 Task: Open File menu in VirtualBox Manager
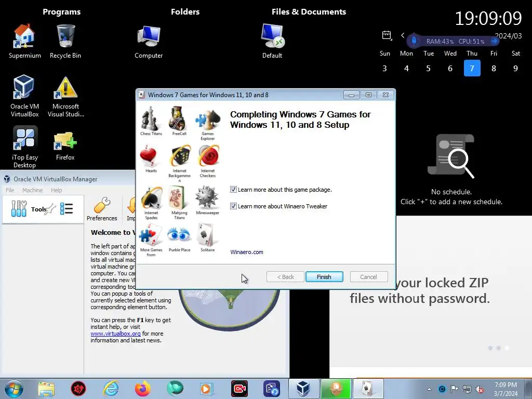pos(10,190)
